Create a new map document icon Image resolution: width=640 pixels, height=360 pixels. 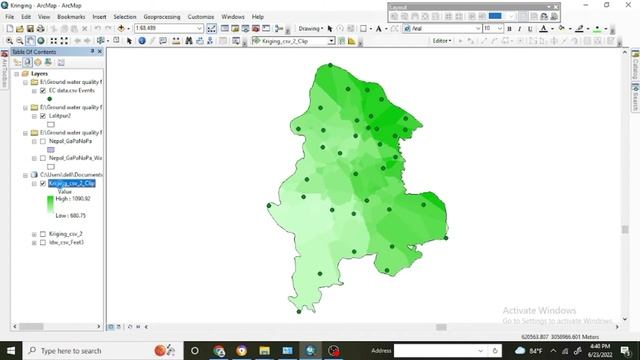(x=9, y=29)
